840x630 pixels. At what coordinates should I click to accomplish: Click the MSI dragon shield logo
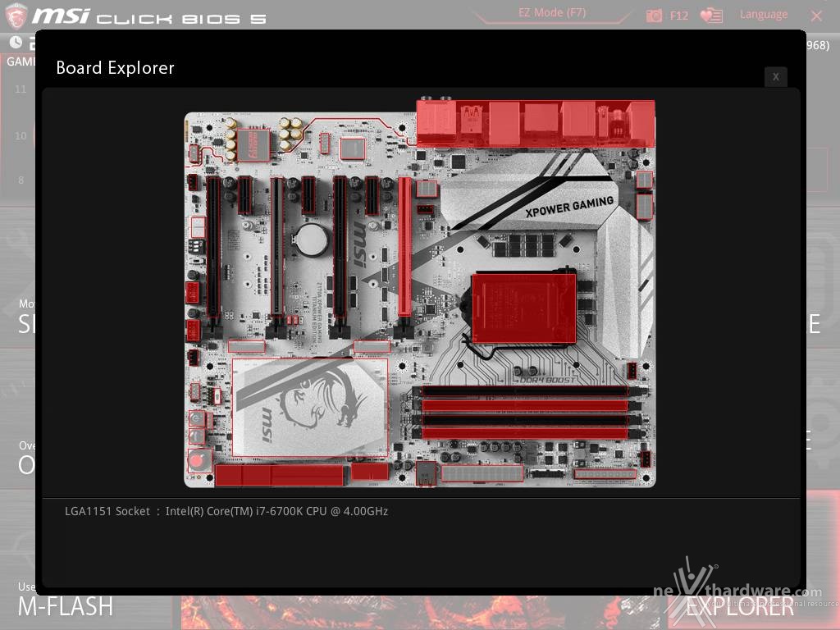(15, 15)
